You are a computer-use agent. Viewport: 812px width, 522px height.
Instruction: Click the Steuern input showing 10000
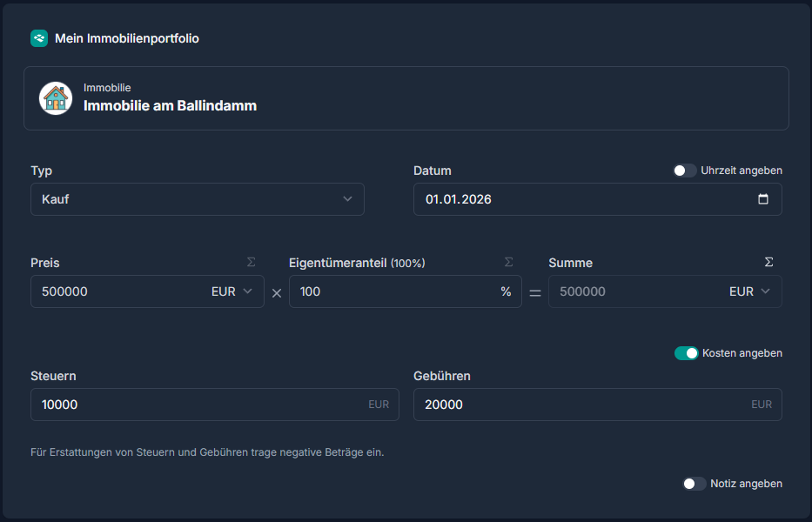pyautogui.click(x=174, y=404)
